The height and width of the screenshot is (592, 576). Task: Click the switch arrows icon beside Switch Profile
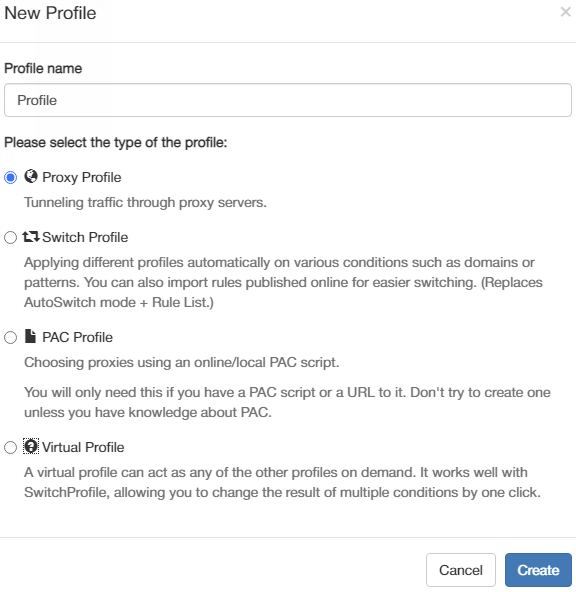(x=31, y=237)
